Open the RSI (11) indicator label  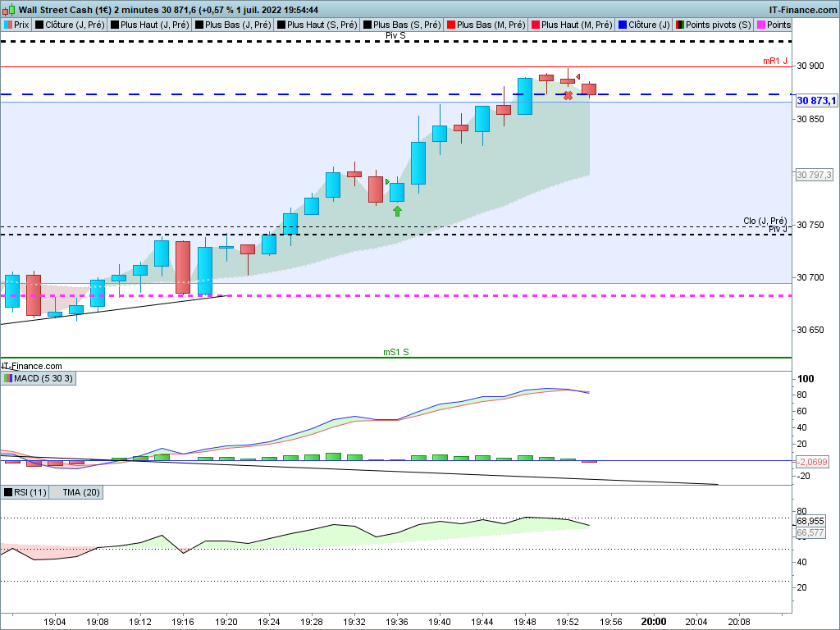(25, 492)
